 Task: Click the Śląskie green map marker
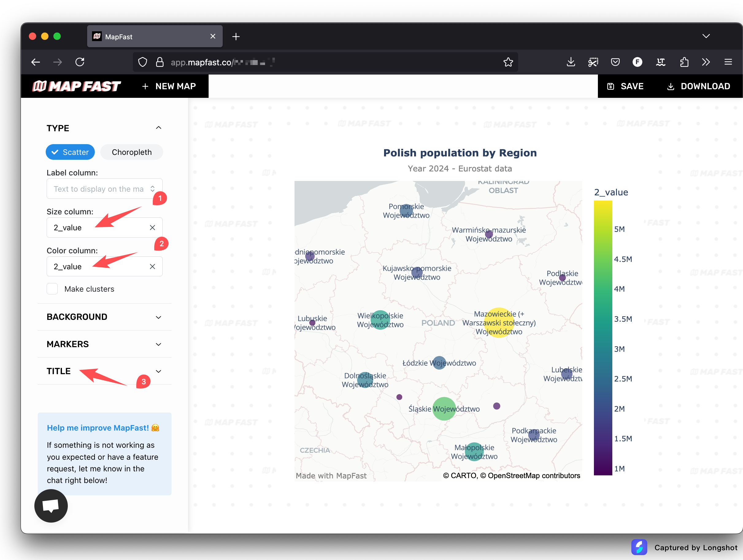(x=444, y=408)
